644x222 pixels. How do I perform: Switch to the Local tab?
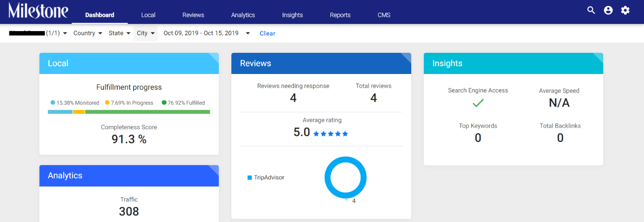coord(148,15)
